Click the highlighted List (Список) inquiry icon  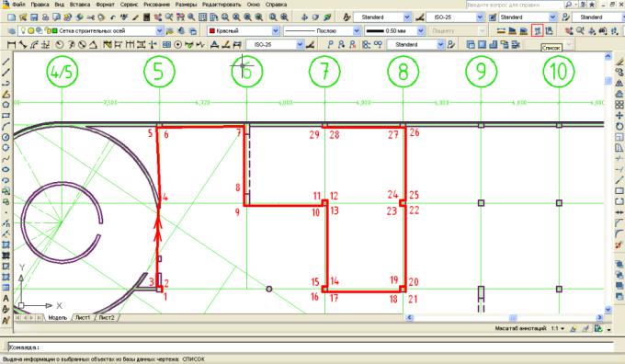pos(538,30)
